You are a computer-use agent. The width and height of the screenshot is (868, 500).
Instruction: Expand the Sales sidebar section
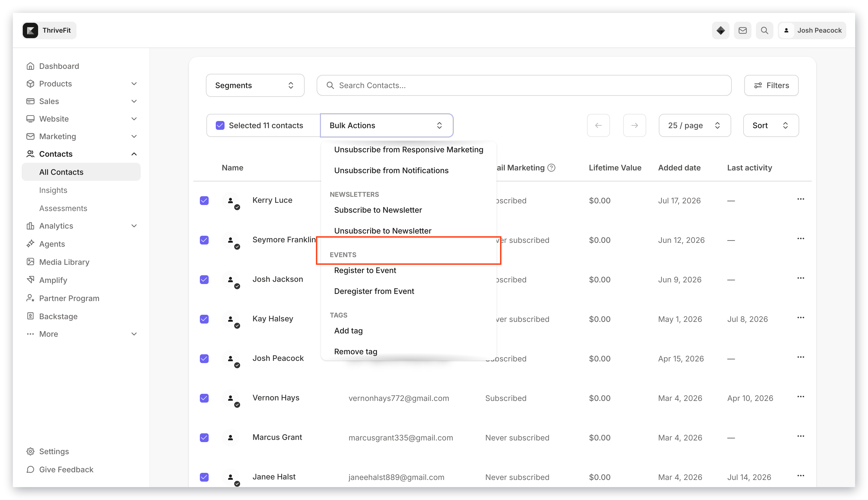click(x=134, y=101)
